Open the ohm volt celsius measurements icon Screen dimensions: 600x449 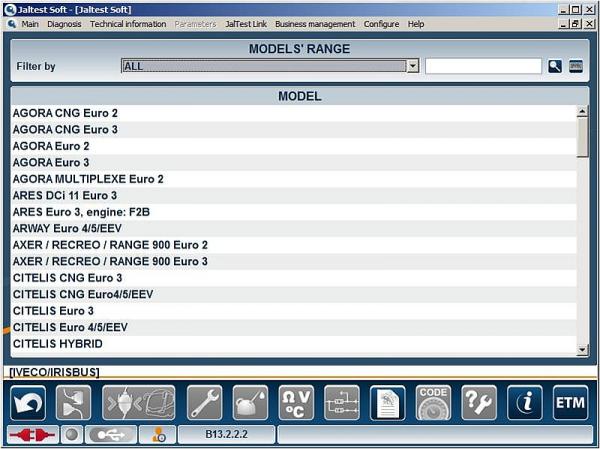coord(296,403)
